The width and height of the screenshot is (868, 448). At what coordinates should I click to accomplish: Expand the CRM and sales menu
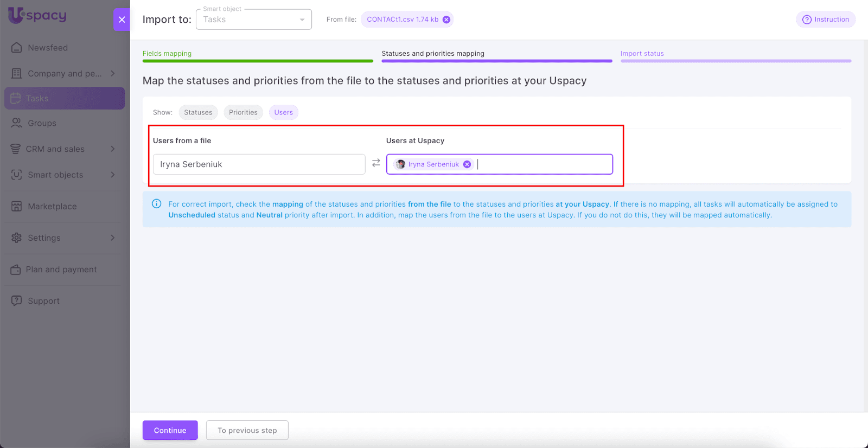point(113,149)
